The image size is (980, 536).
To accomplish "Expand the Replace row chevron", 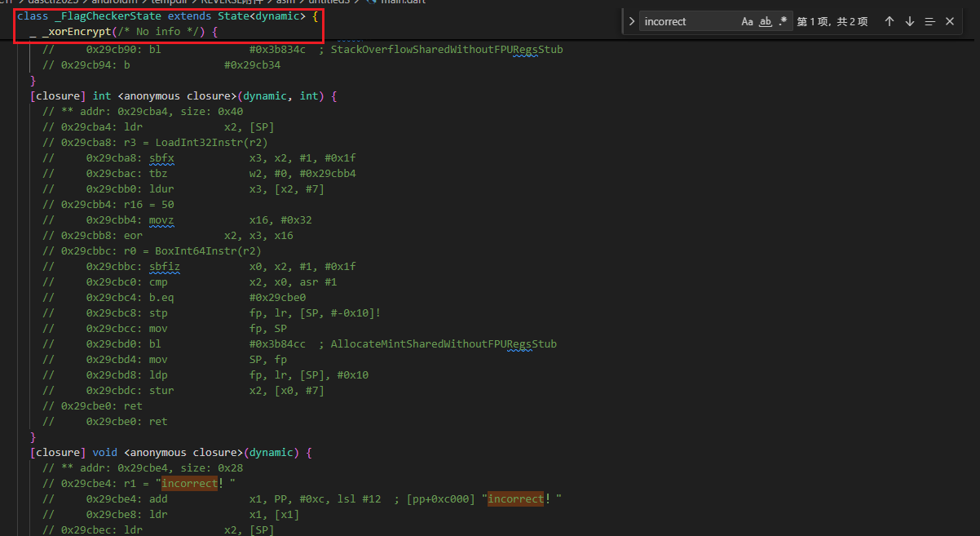I will [632, 22].
